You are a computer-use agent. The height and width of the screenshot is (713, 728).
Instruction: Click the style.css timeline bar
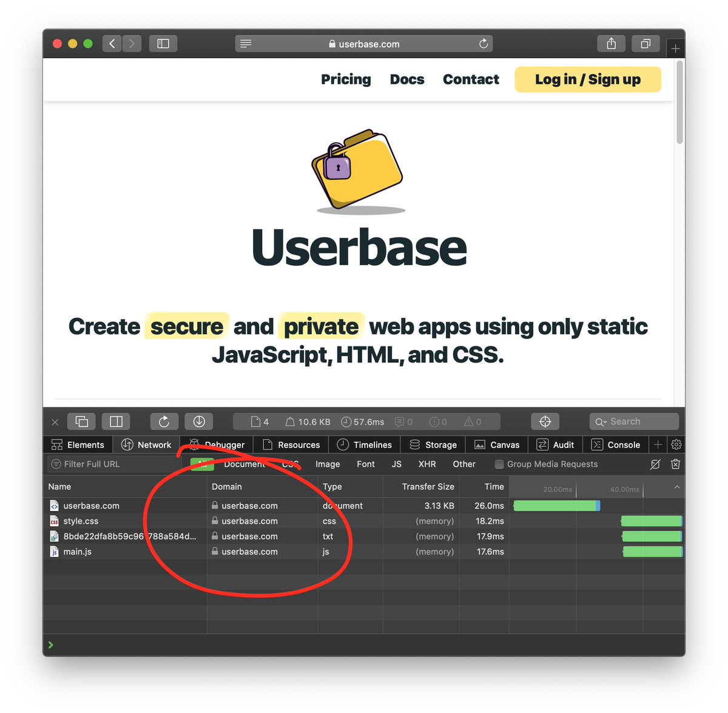(x=652, y=521)
